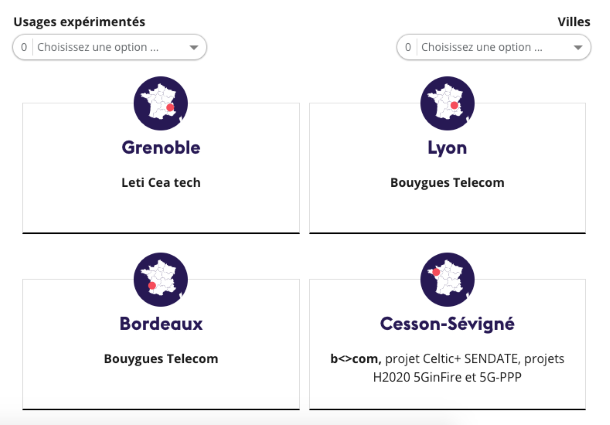Image resolution: width=610 pixels, height=425 pixels.
Task: Click the Grenoble France map icon
Action: [161, 103]
